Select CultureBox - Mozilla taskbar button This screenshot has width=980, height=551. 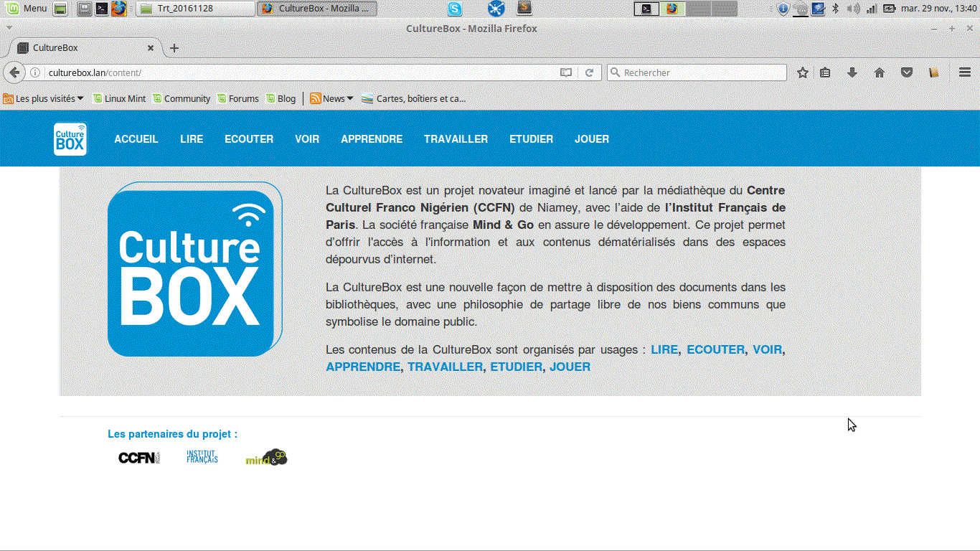coord(318,9)
